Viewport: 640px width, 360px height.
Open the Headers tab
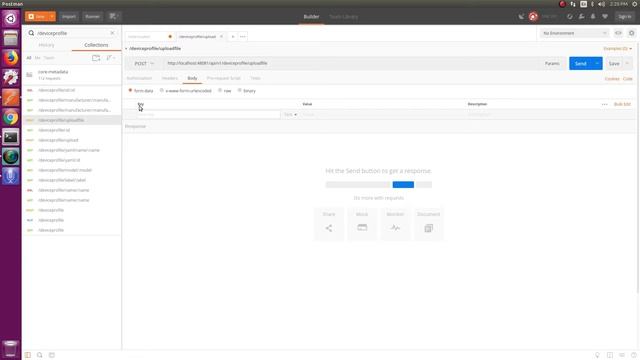pyautogui.click(x=169, y=78)
